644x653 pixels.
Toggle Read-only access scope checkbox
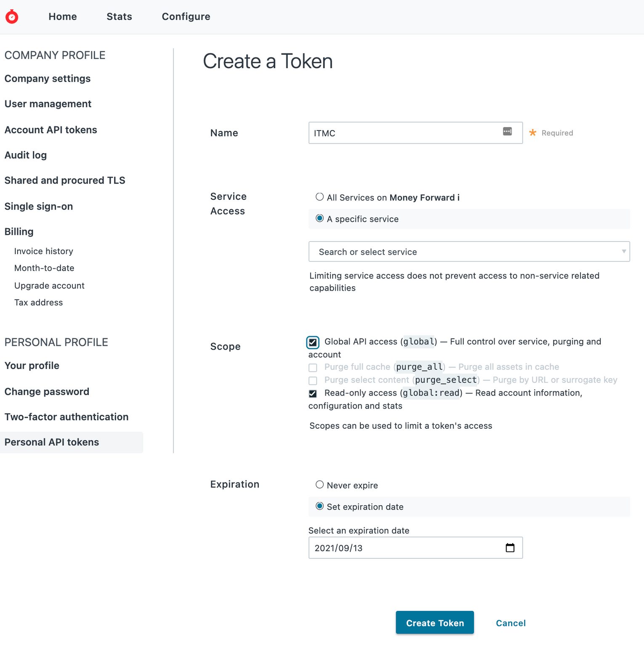click(x=313, y=394)
